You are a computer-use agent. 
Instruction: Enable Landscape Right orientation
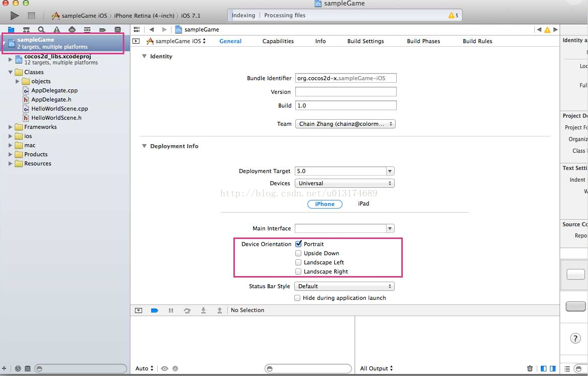pos(298,271)
